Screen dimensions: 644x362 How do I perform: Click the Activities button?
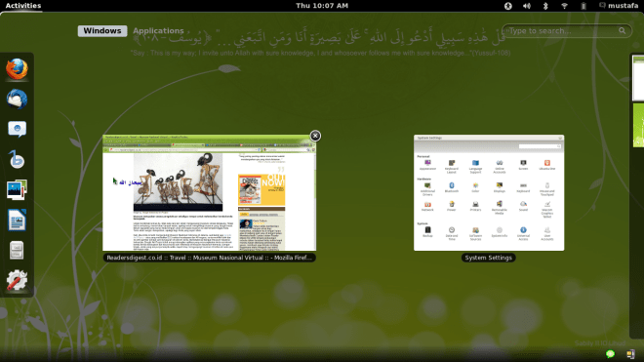(23, 6)
